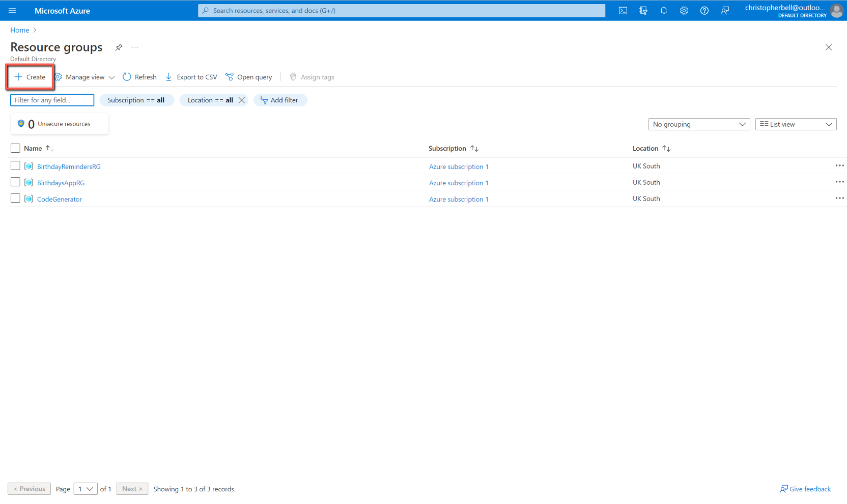
Task: Click the Filter for any field box
Action: 52,100
